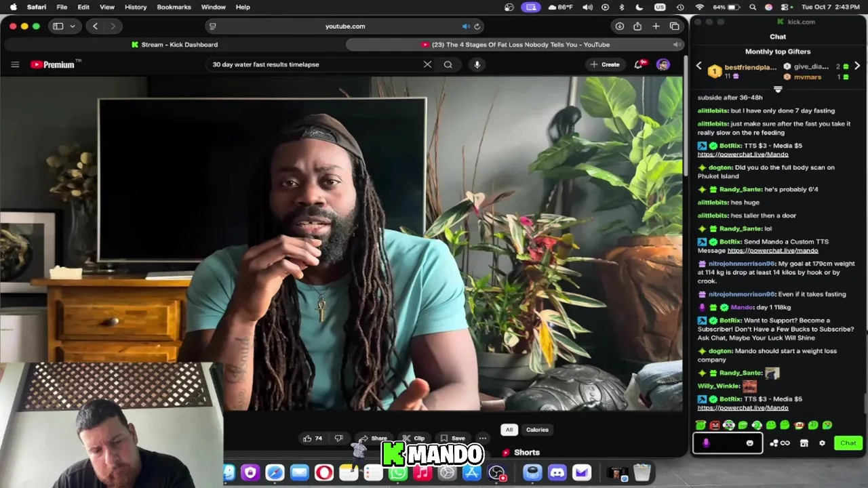
Task: Like the video with 74 likes
Action: (313, 439)
